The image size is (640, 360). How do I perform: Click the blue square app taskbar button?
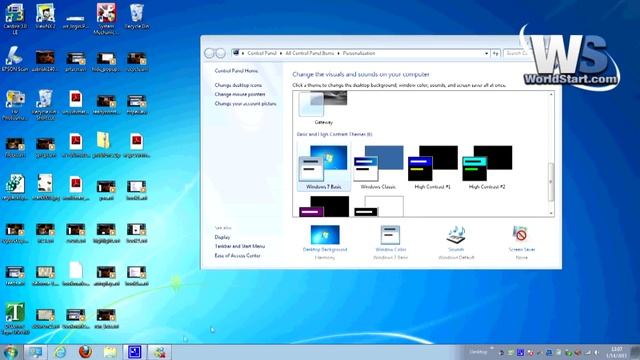[x=134, y=352]
